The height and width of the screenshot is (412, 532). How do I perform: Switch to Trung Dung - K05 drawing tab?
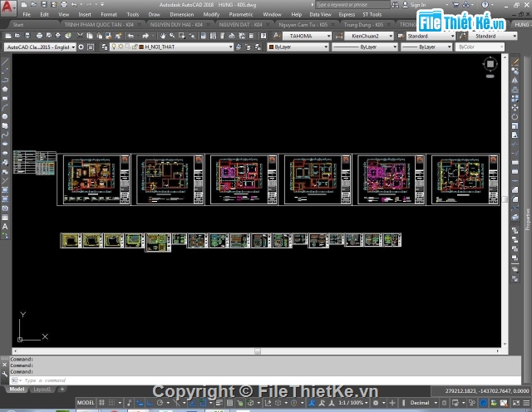pyautogui.click(x=363, y=25)
